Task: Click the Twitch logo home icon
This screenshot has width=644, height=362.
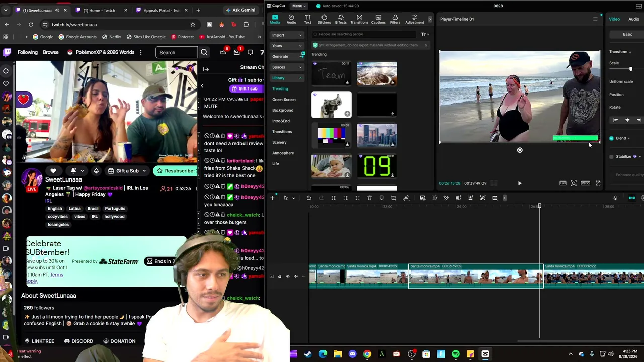Action: [7, 52]
